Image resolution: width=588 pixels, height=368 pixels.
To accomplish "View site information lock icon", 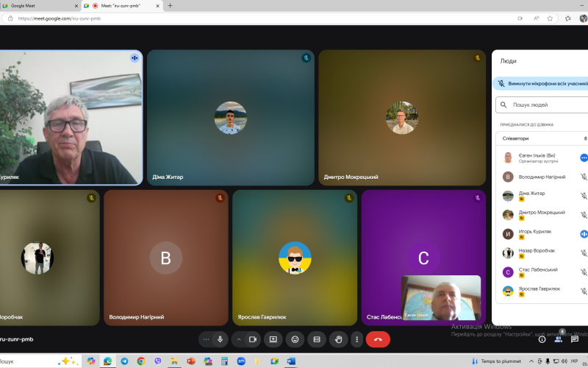I will coord(10,18).
